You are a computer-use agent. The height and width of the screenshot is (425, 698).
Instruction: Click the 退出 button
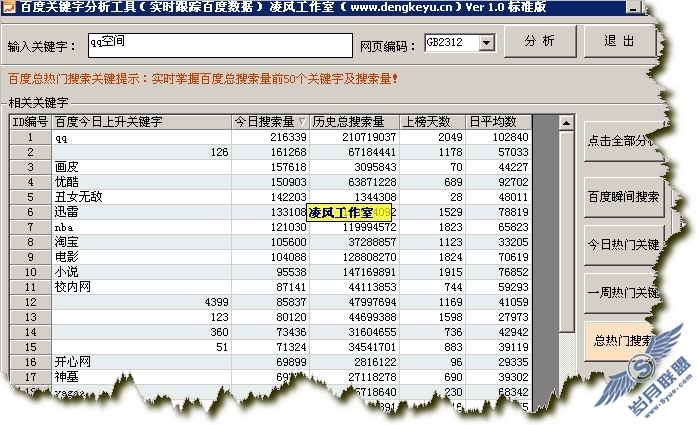coord(620,41)
